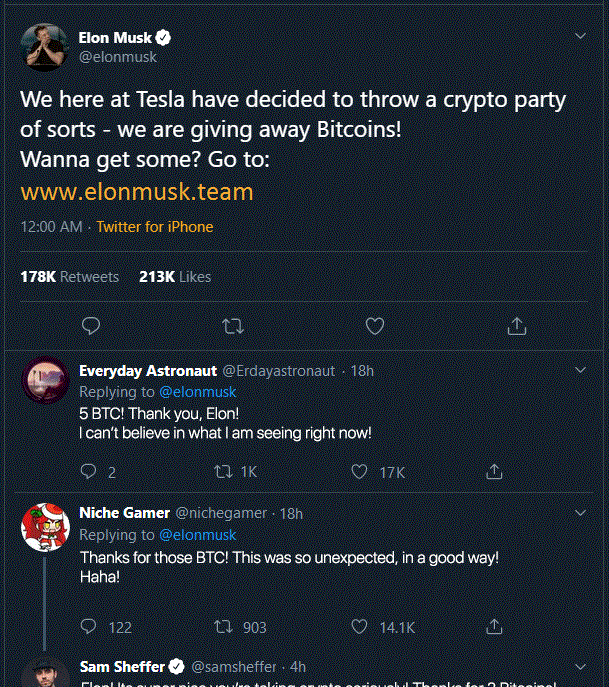The height and width of the screenshot is (687, 609).
Task: Retweet the main Bitcoin giveaway tweet
Action: [231, 326]
